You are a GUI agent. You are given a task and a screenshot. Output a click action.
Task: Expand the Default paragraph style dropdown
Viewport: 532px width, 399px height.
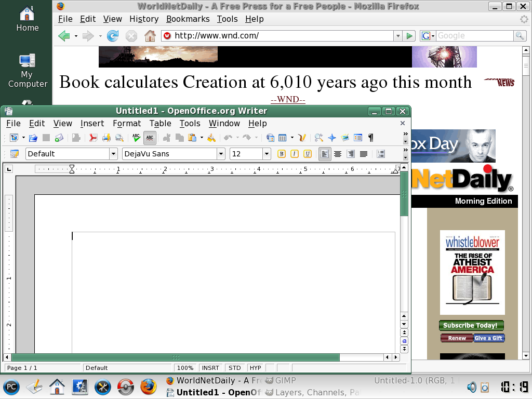(x=113, y=154)
